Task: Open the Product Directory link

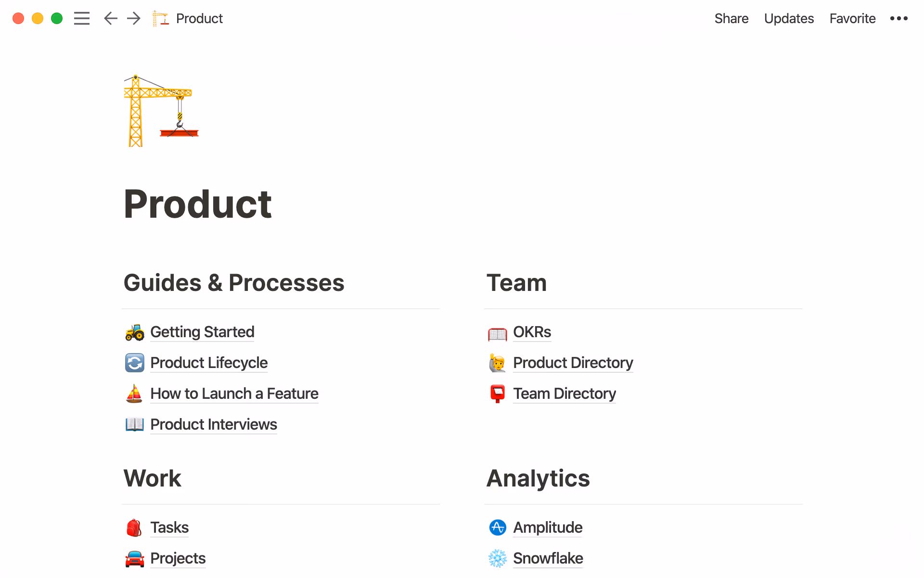Action: 573,363
